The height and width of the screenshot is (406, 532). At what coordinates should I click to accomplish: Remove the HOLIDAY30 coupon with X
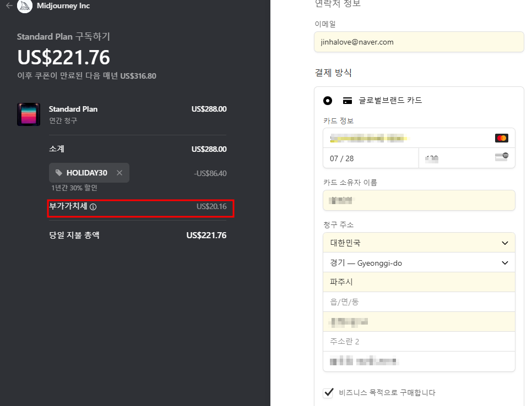point(120,173)
